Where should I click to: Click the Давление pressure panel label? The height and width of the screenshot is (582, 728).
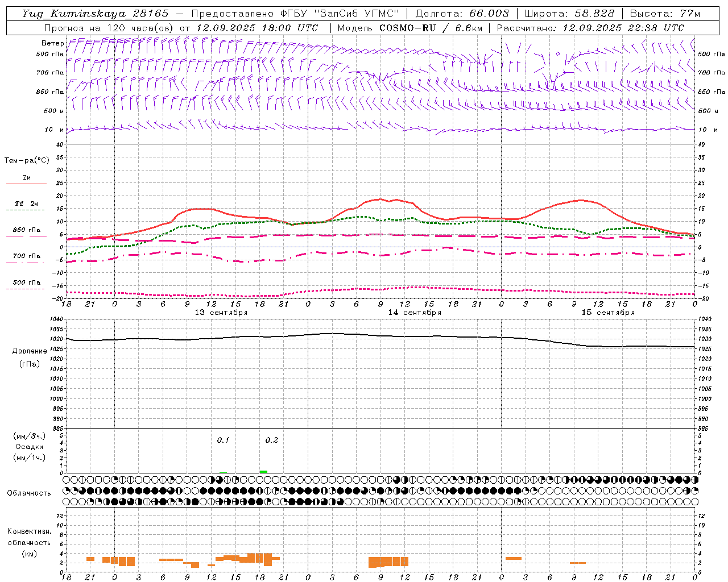pyautogui.click(x=30, y=351)
